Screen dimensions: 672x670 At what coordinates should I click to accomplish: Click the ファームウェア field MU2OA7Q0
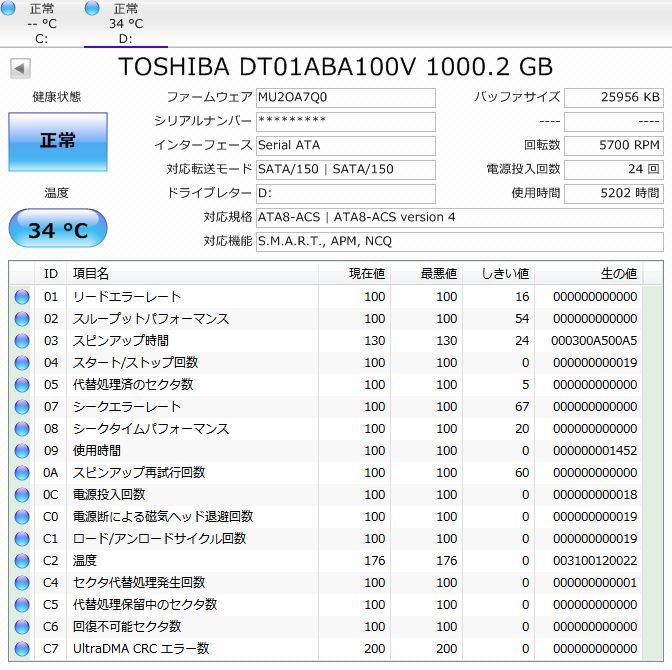click(x=345, y=98)
